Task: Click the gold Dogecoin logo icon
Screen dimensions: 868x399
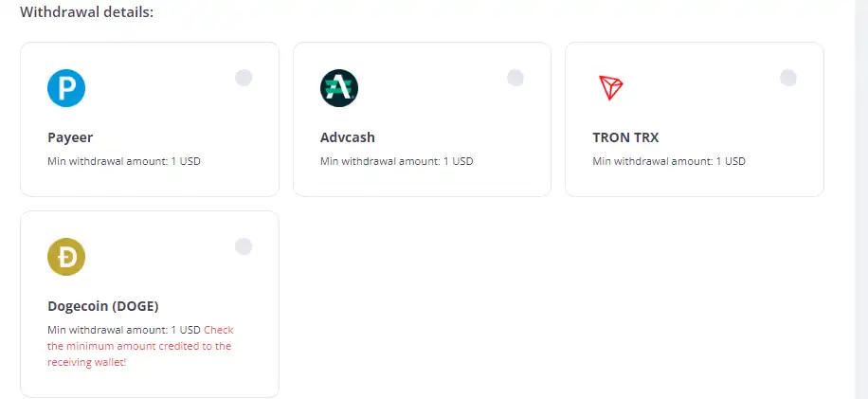Action: (x=66, y=257)
